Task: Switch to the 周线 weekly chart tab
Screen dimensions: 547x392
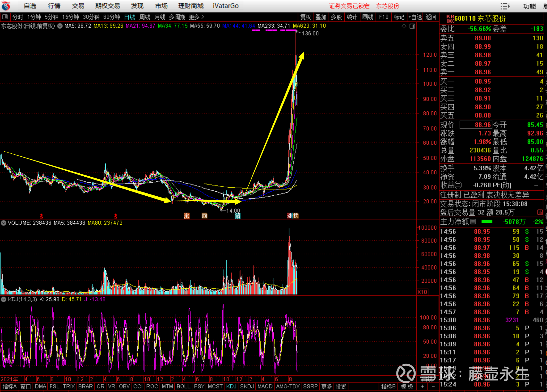Action: point(145,17)
